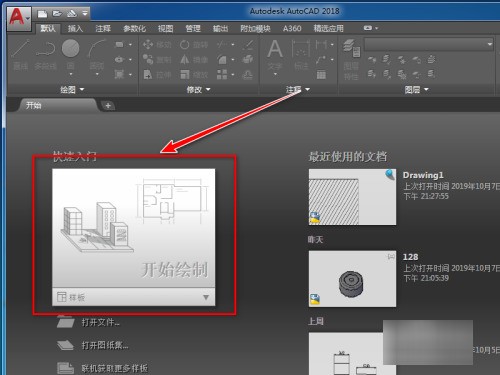Screen dimensions: 500x375
Task: Expand the 绘图 panel flyout
Action: pyautogui.click(x=72, y=89)
